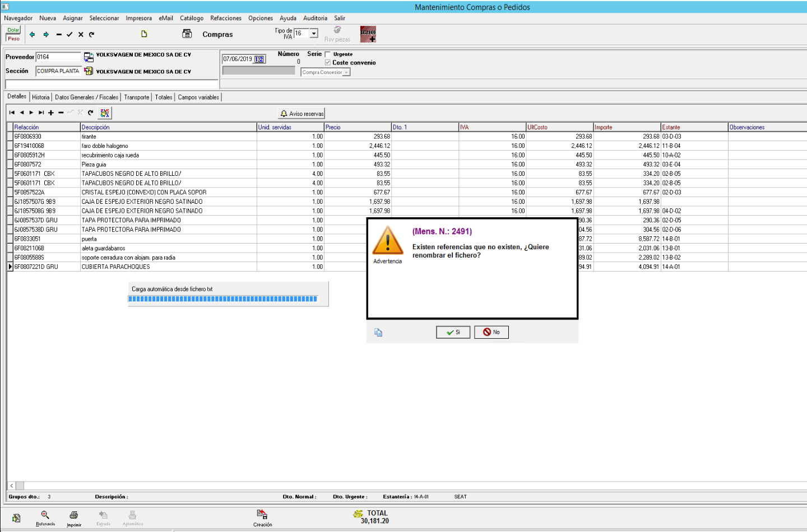Click the new document icon in toolbar
The image size is (807, 532).
pos(144,34)
